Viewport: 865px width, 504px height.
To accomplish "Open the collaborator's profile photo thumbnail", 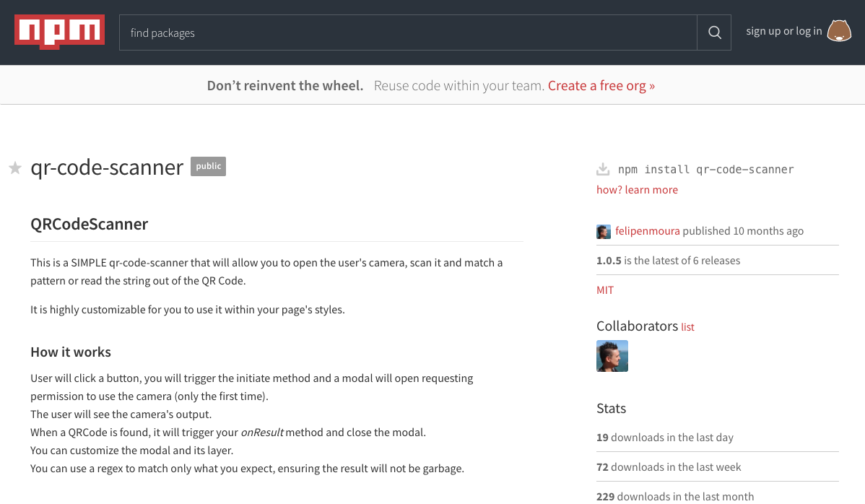I will click(x=612, y=356).
